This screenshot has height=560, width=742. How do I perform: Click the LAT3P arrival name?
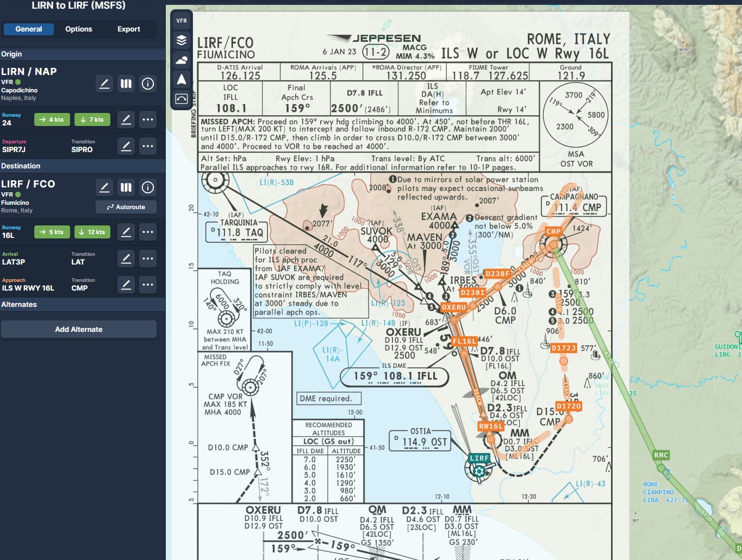[x=14, y=262]
